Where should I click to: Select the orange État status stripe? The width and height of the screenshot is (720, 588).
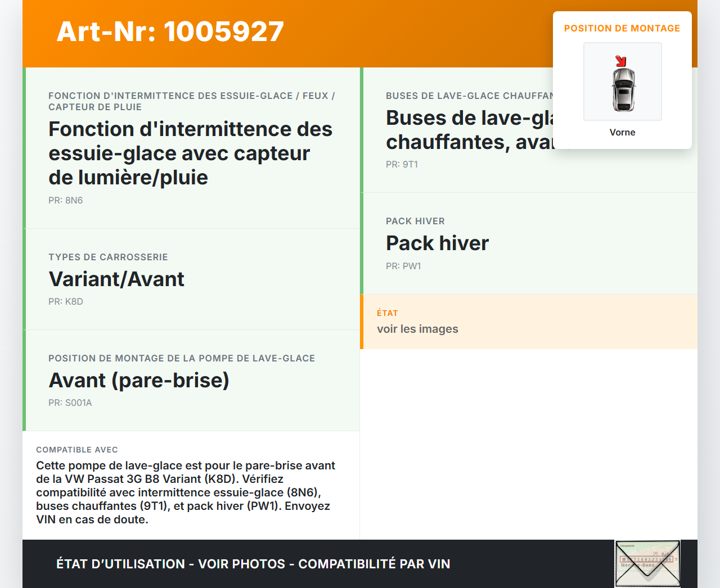coord(362,322)
